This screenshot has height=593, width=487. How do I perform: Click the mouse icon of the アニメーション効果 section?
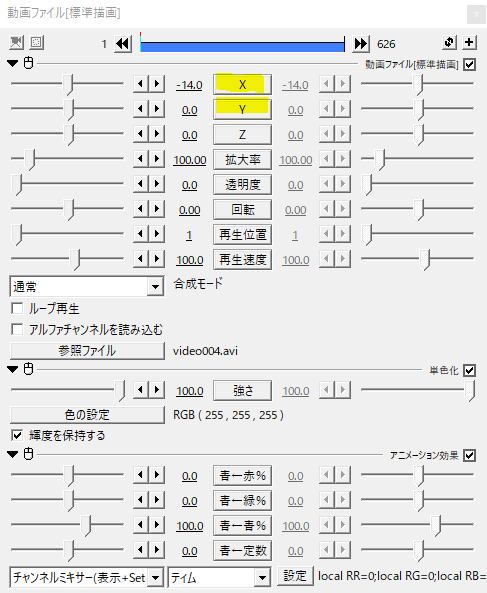click(x=28, y=453)
